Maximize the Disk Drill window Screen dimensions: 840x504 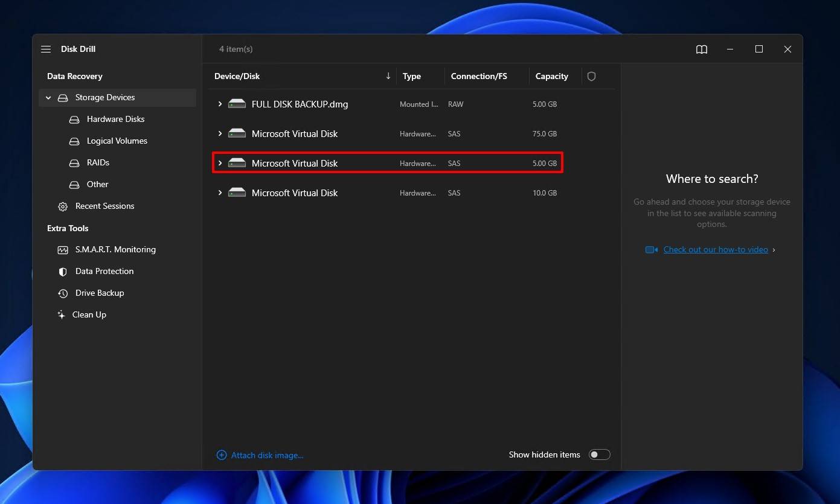tap(759, 49)
